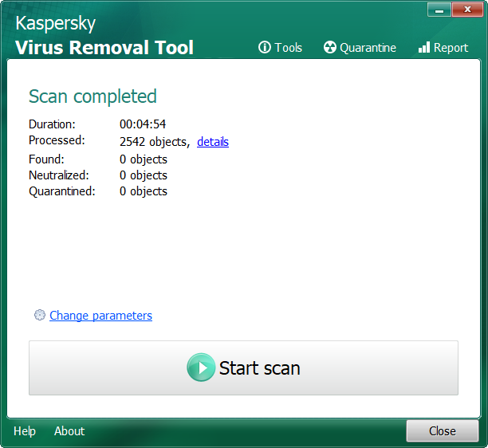Select the Neutralized label
This screenshot has width=488, height=448.
coord(59,175)
